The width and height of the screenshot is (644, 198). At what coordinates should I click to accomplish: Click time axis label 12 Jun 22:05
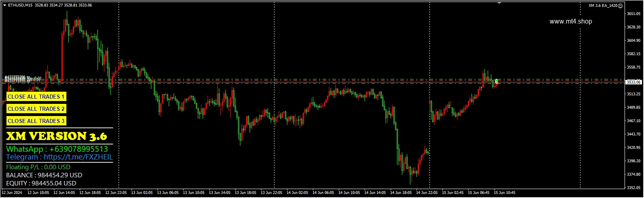pos(116,193)
